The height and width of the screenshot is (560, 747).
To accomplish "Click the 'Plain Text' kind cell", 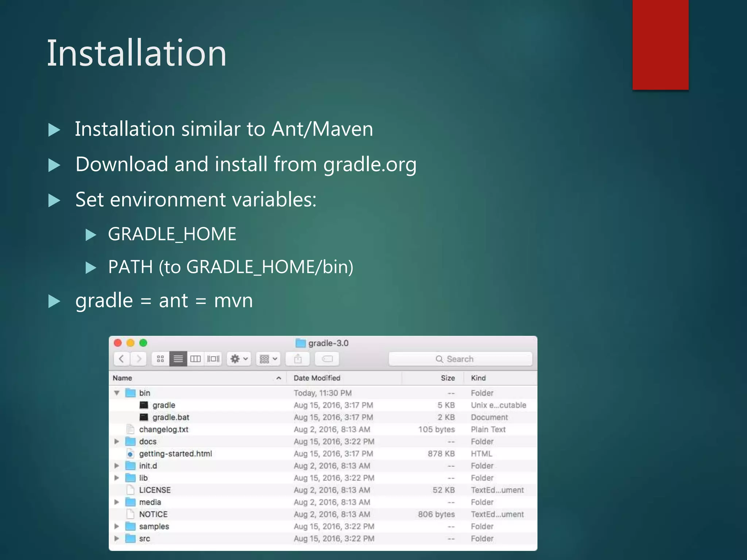I will tap(488, 429).
